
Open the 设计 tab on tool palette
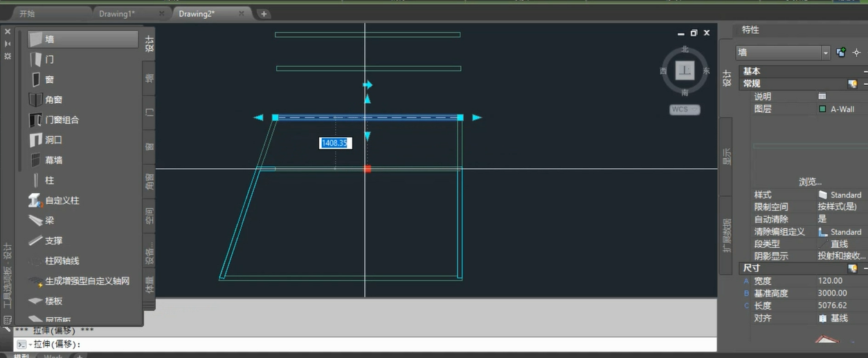[x=149, y=45]
